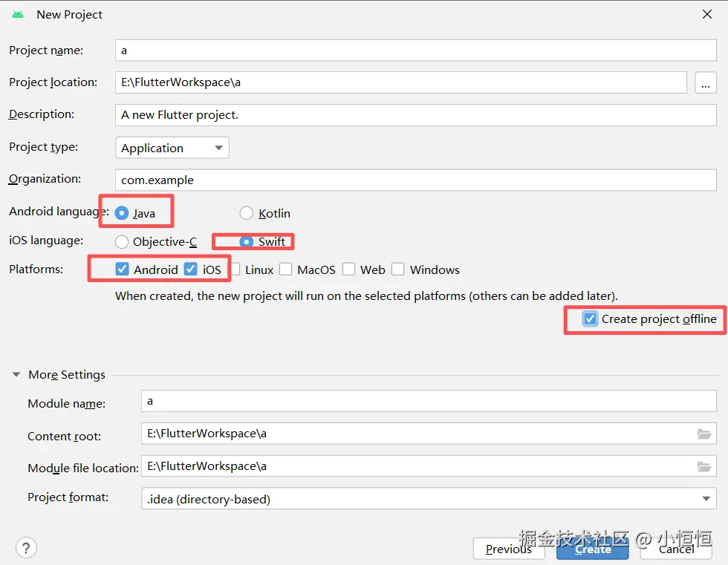Click the 'Android language:' label
Viewport: 728px width, 565px height.
(59, 212)
